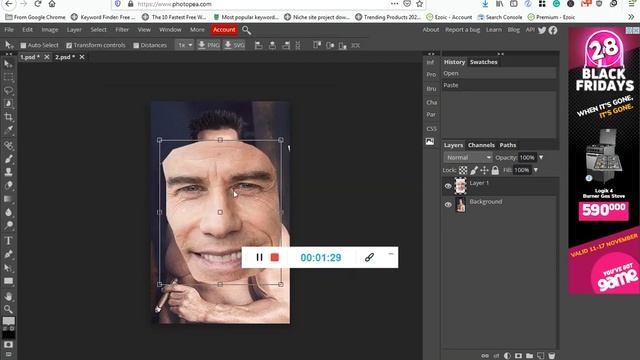Image resolution: width=640 pixels, height=360 pixels.
Task: Select the Hand tool
Action: 8,296
